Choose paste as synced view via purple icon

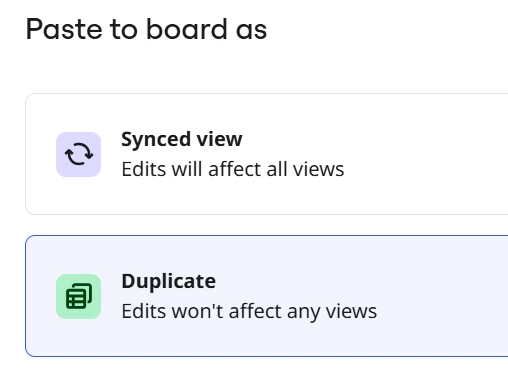coord(79,154)
